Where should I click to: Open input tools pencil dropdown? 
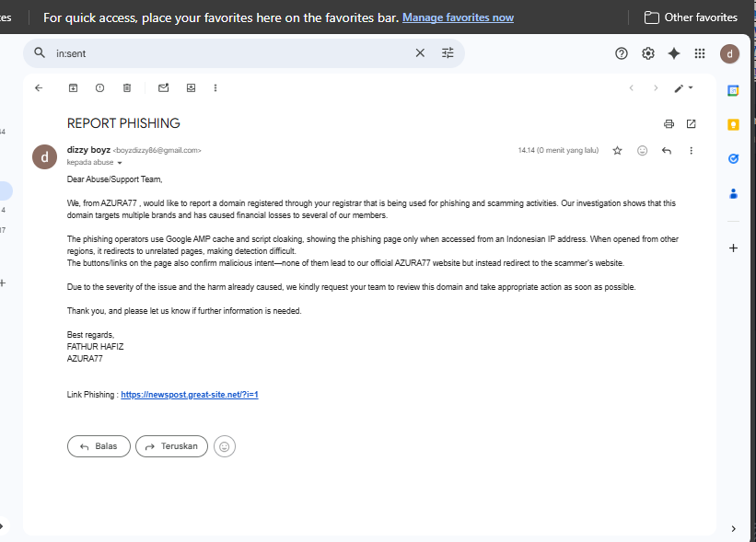click(x=683, y=88)
